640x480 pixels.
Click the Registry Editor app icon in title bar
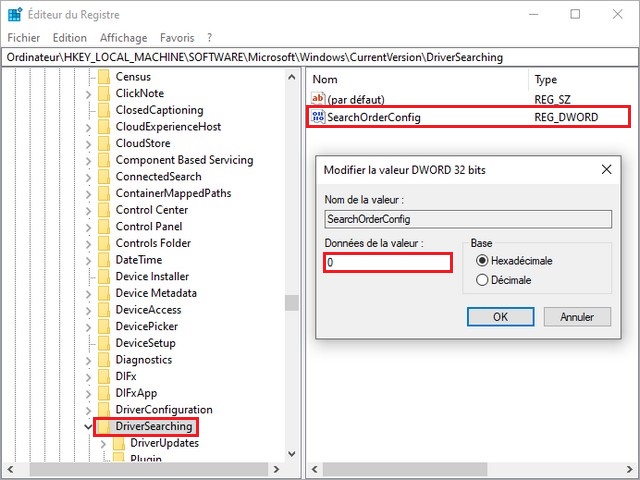[x=14, y=14]
